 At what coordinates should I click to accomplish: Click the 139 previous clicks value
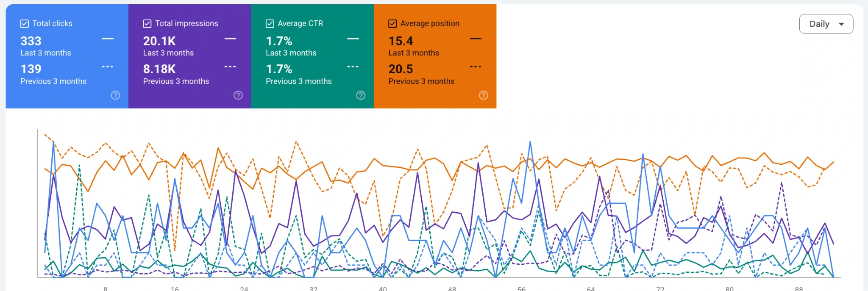(x=31, y=69)
